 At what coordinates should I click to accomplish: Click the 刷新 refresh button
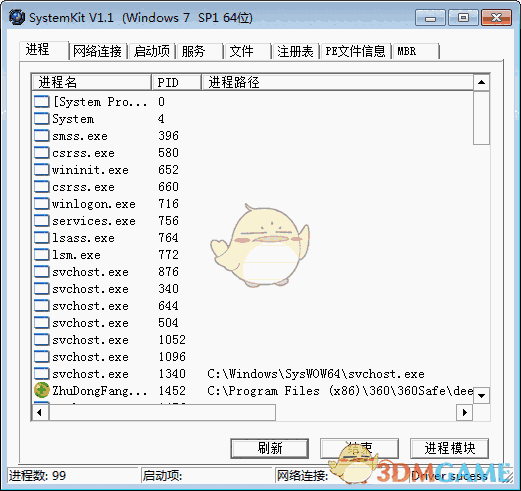[270, 448]
